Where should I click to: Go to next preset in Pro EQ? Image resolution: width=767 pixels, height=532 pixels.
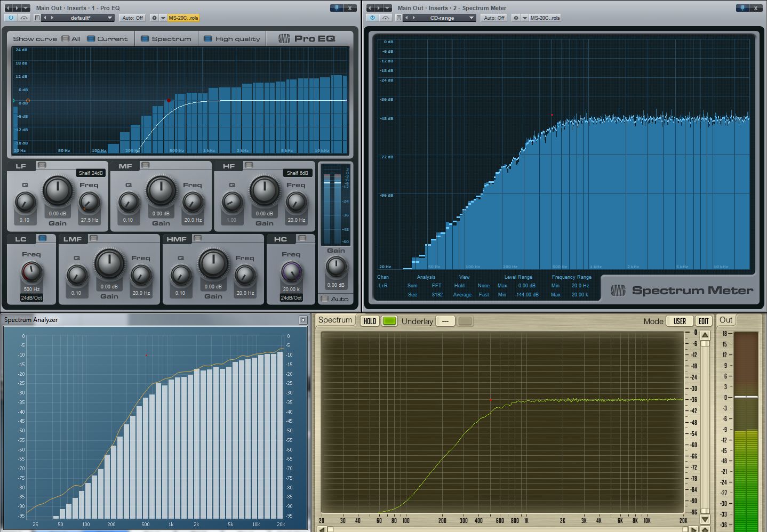click(x=52, y=18)
